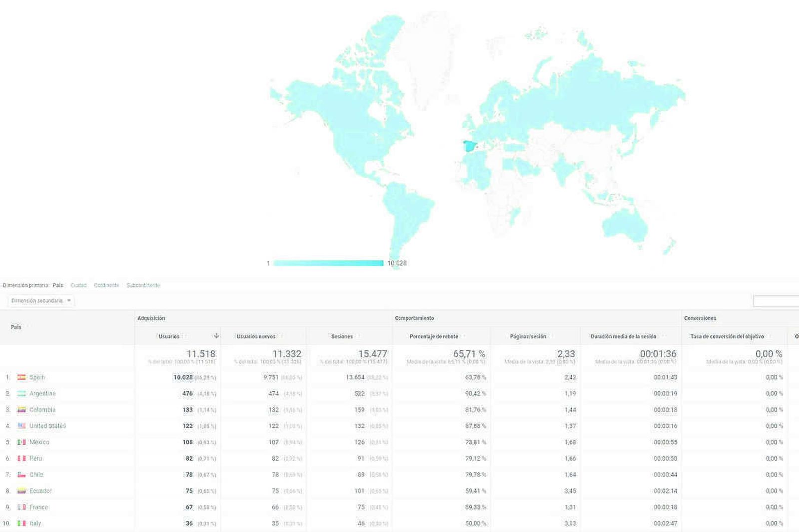Click the sort arrow on the Usuarios column

click(215, 336)
